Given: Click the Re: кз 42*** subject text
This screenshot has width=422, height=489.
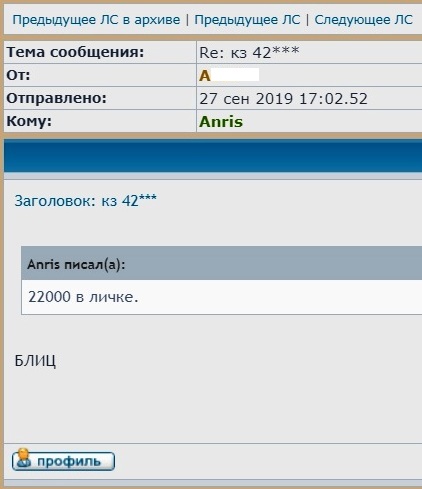Looking at the screenshot, I should click(249, 52).
